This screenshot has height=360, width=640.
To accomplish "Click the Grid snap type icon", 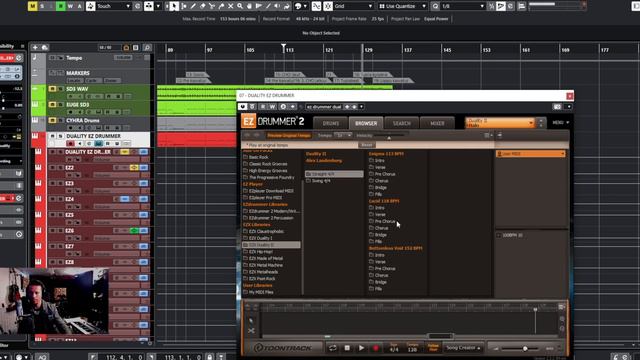I will click(x=328, y=6).
